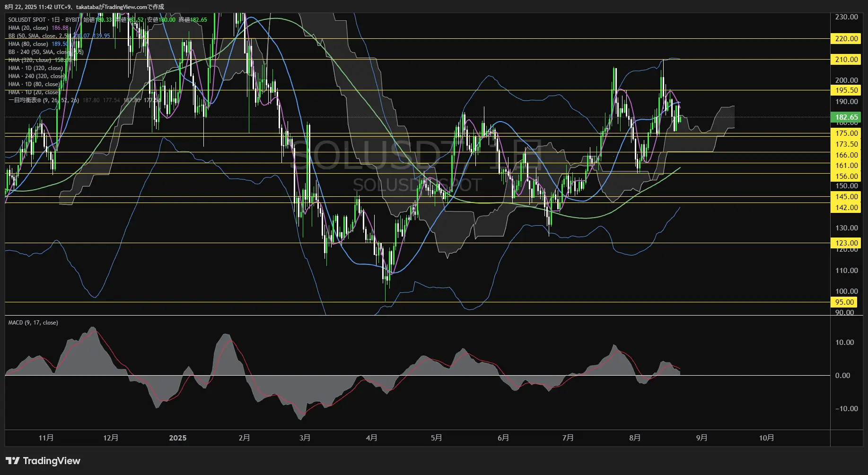The image size is (868, 475).
Task: Click the green 182.65 current price label
Action: tap(846, 117)
